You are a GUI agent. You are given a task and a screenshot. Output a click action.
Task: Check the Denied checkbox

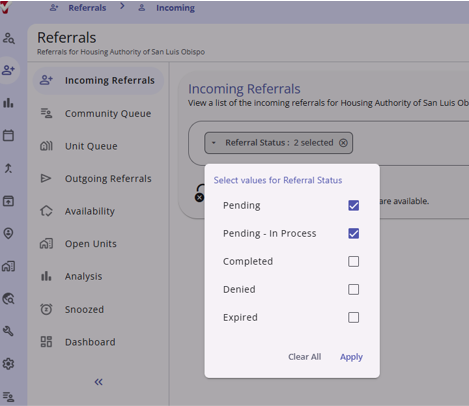click(x=354, y=289)
